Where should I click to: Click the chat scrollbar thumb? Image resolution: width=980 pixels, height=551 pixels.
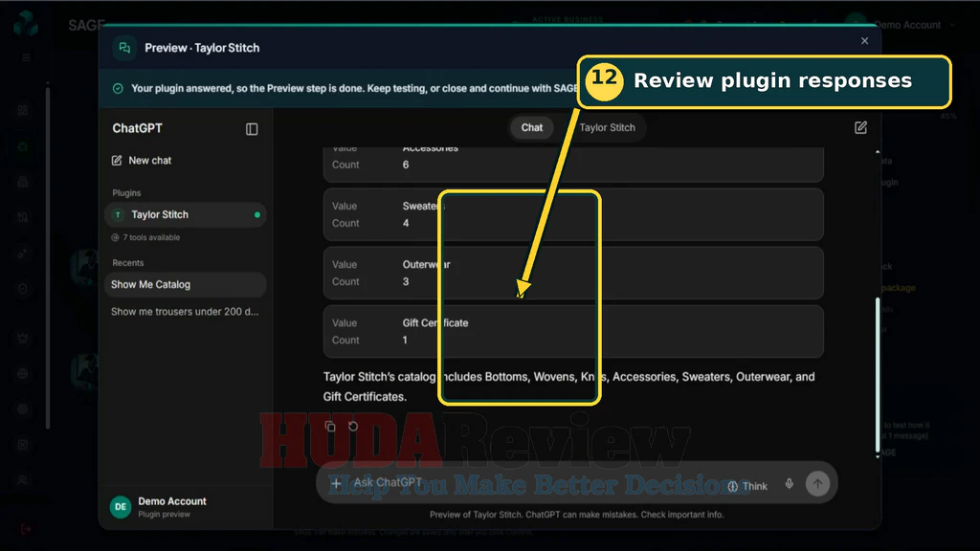878,375
